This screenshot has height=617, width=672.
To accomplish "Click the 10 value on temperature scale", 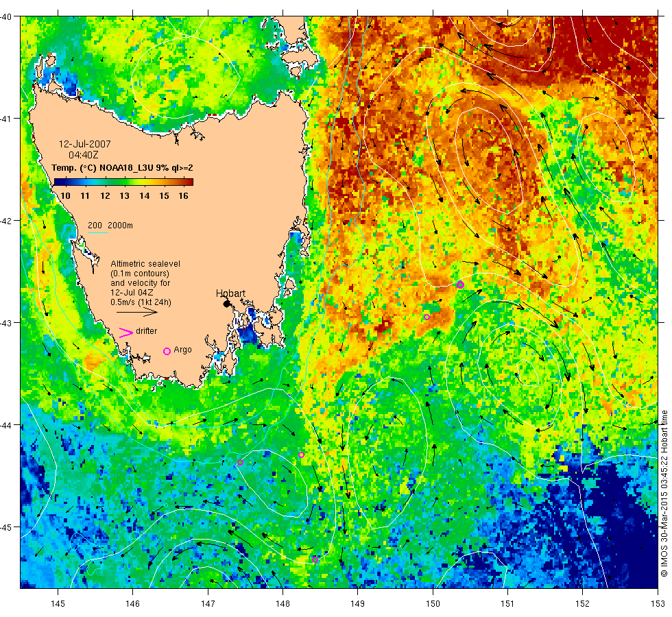I will click(x=65, y=196).
